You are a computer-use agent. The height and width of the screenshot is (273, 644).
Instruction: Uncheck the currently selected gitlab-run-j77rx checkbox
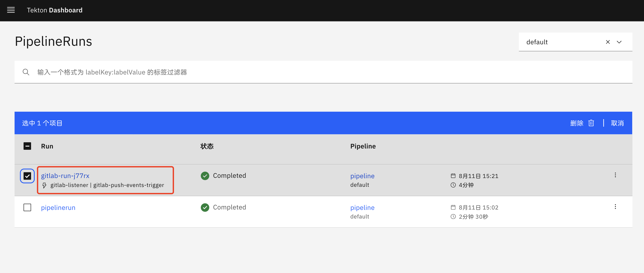(x=27, y=176)
